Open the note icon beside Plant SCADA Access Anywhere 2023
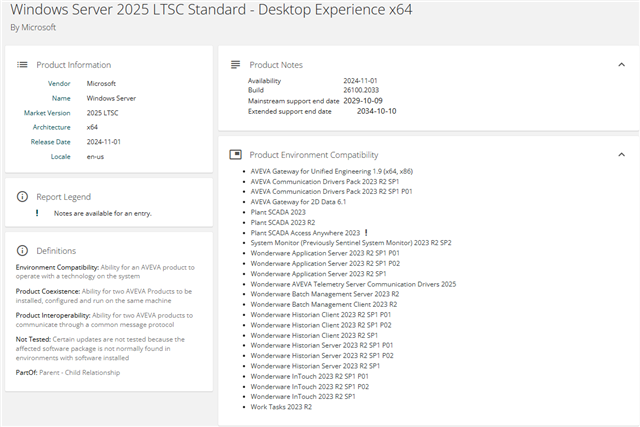This screenshot has width=640, height=427. [x=366, y=233]
